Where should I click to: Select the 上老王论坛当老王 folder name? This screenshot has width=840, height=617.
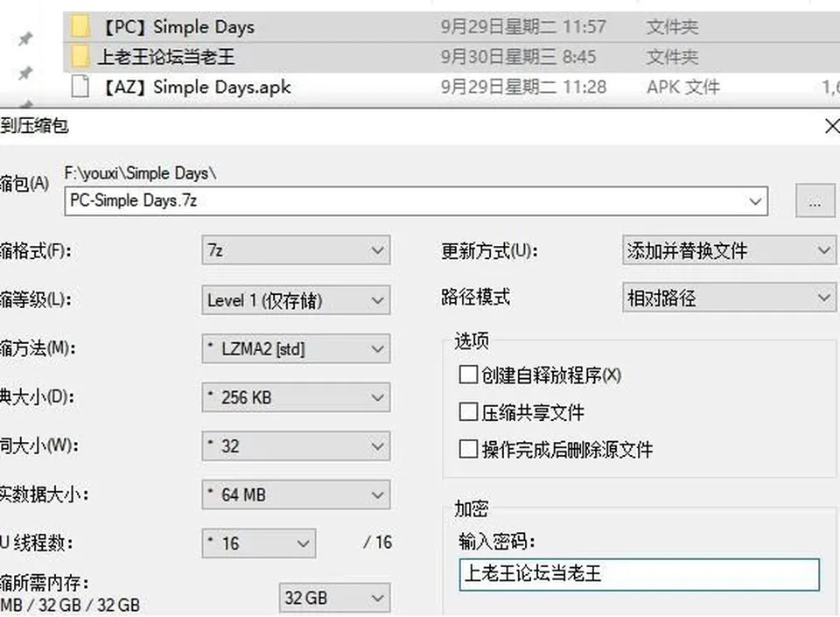tap(166, 57)
